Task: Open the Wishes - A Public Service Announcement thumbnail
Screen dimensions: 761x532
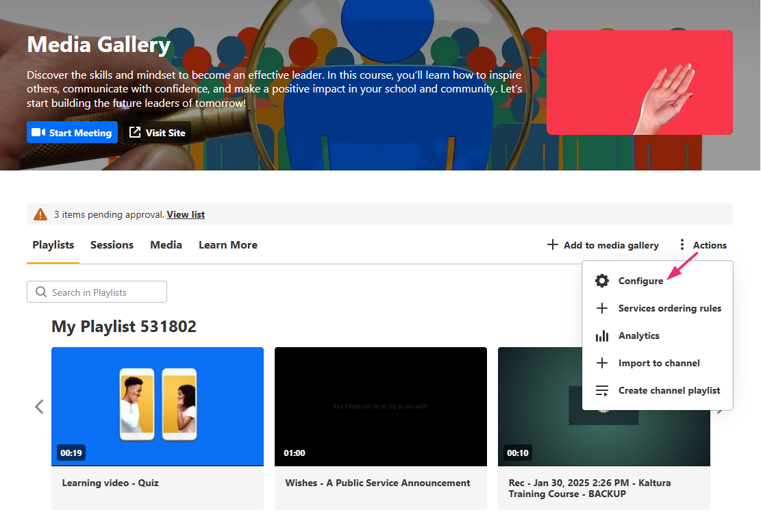Action: (381, 407)
